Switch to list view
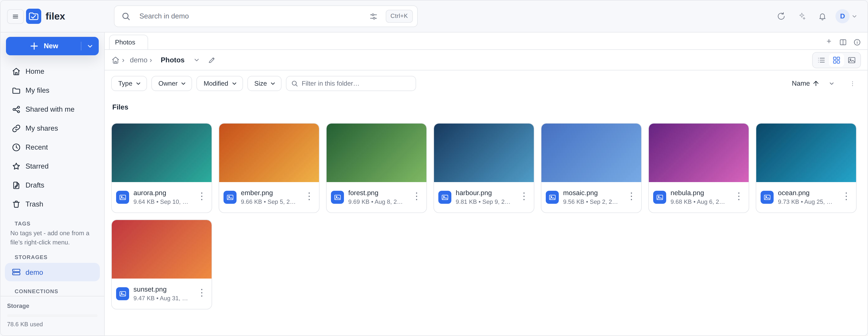The image size is (868, 336). point(821,60)
